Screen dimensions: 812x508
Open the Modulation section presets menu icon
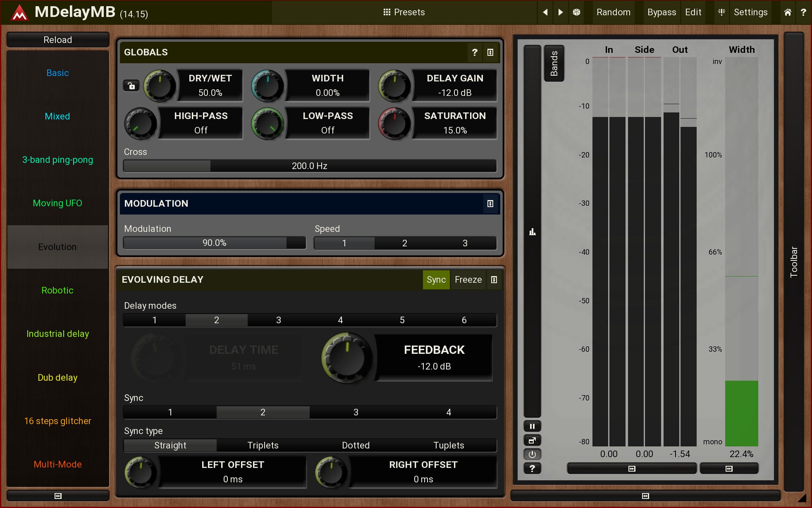coord(490,204)
